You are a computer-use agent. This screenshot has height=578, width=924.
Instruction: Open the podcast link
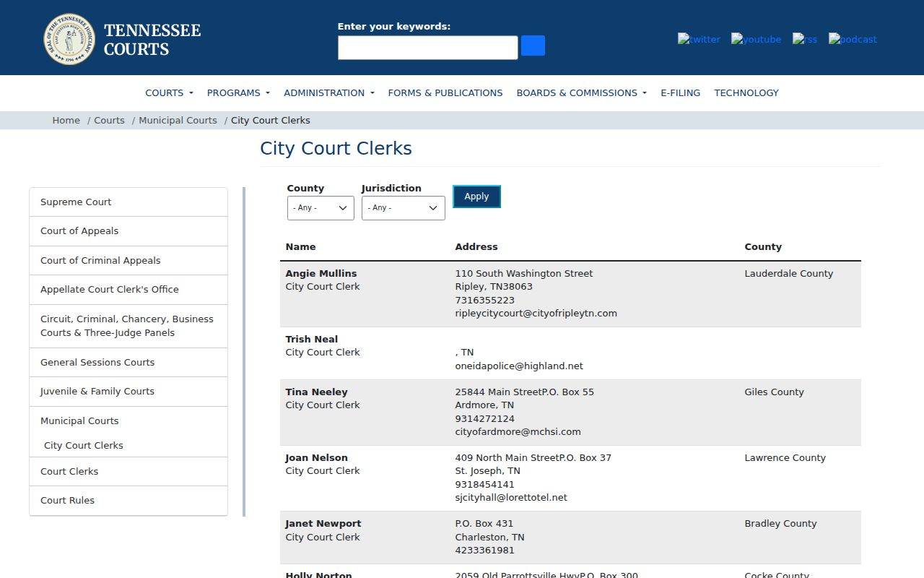pyautogui.click(x=853, y=39)
